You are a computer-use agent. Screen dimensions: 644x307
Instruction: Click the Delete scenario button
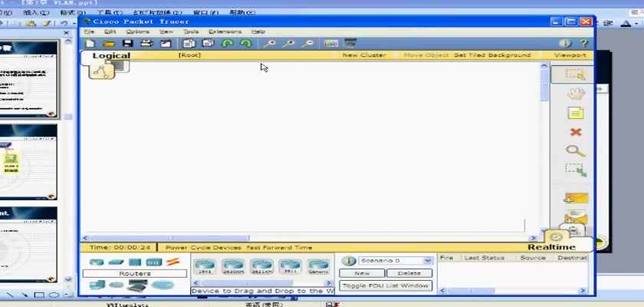click(x=409, y=273)
